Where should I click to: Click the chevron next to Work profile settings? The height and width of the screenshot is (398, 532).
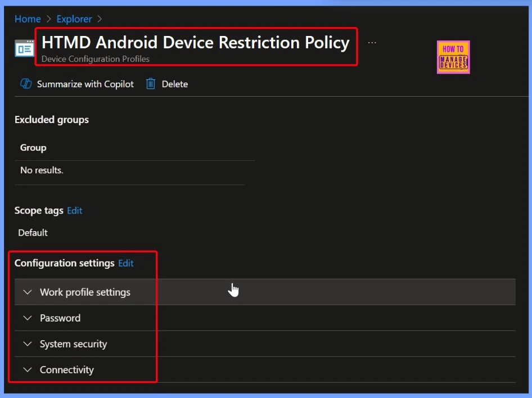coord(28,292)
